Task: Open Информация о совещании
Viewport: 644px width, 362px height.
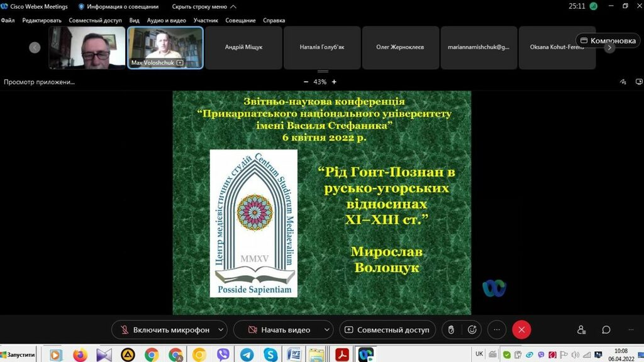Action: tap(118, 6)
